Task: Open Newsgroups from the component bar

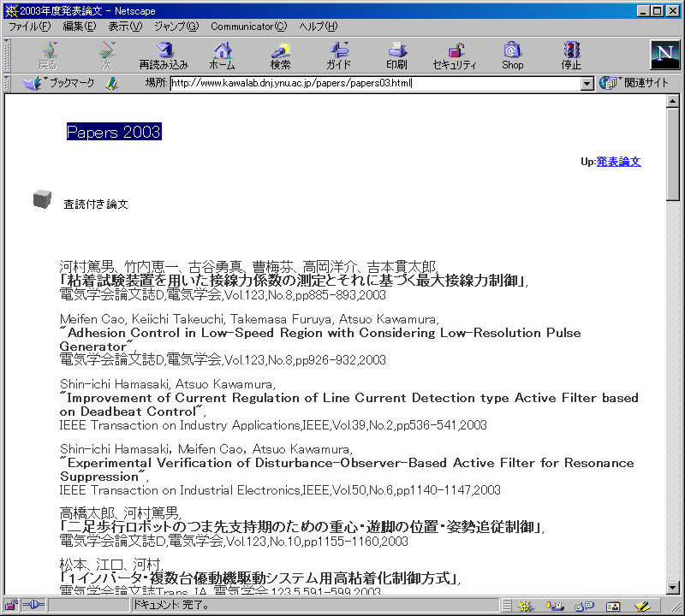Action: pyautogui.click(x=585, y=606)
